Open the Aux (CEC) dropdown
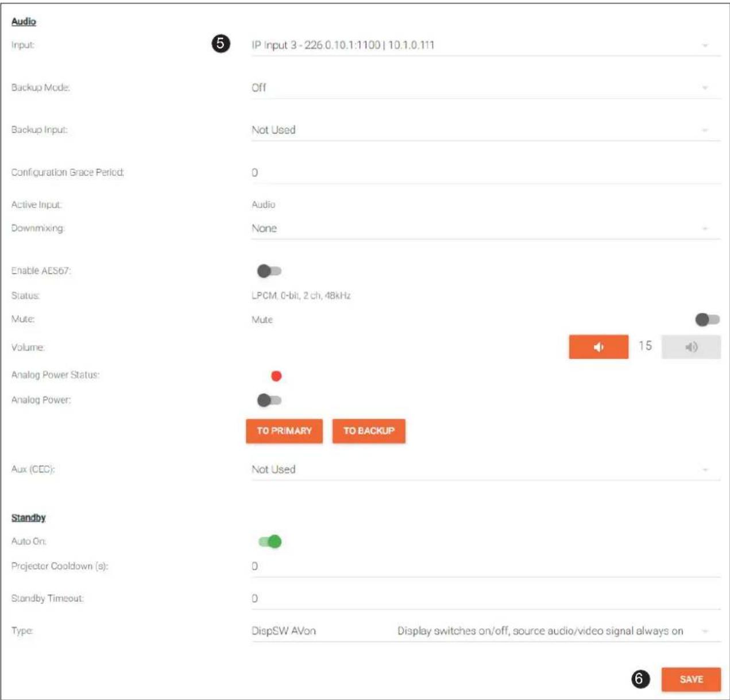The width and height of the screenshot is (730, 700). click(486, 470)
